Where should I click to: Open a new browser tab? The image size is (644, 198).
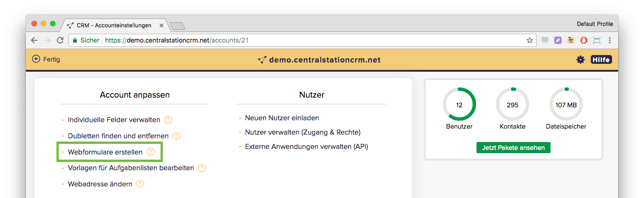click(178, 26)
